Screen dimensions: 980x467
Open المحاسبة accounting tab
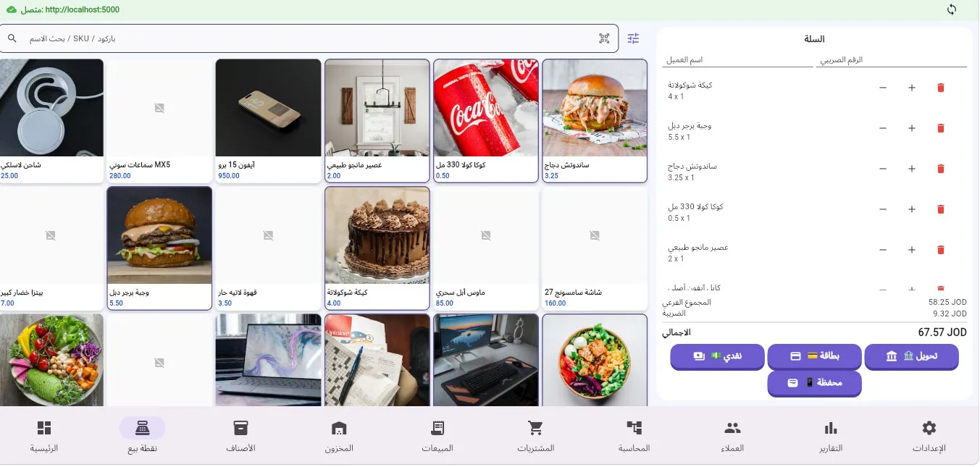click(635, 436)
